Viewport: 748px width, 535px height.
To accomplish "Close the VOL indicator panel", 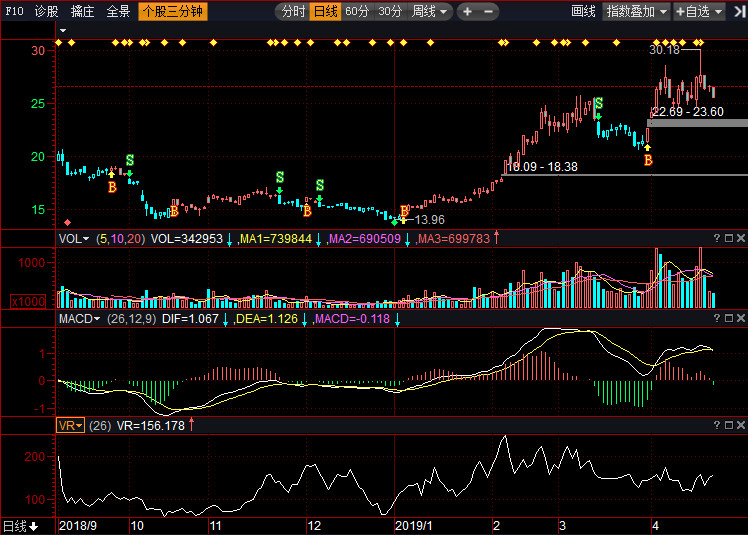I will pyautogui.click(x=740, y=238).
